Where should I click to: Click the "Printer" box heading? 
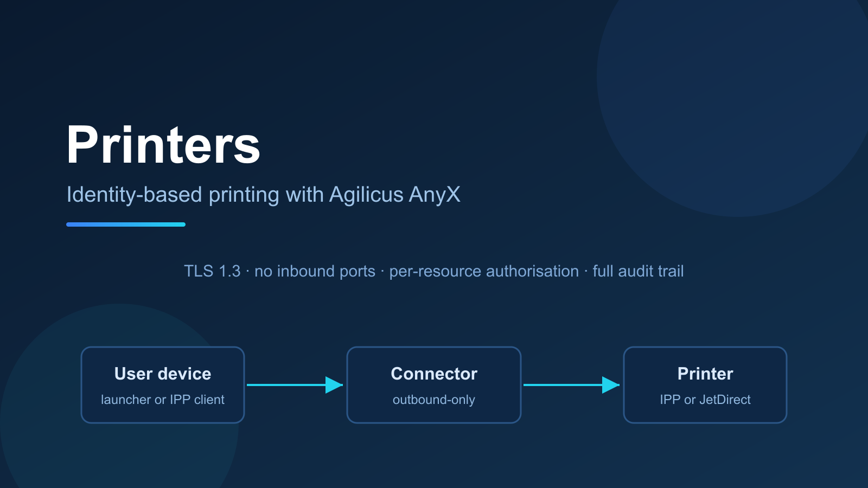(705, 374)
